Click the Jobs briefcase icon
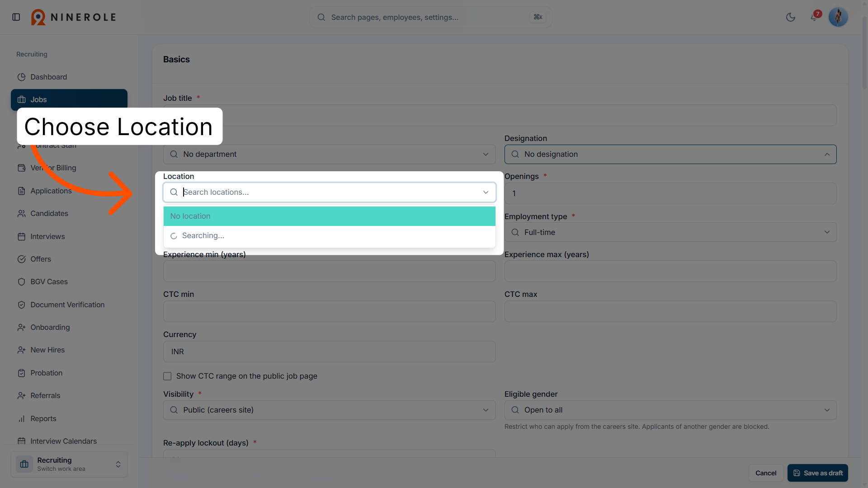 pos(21,99)
